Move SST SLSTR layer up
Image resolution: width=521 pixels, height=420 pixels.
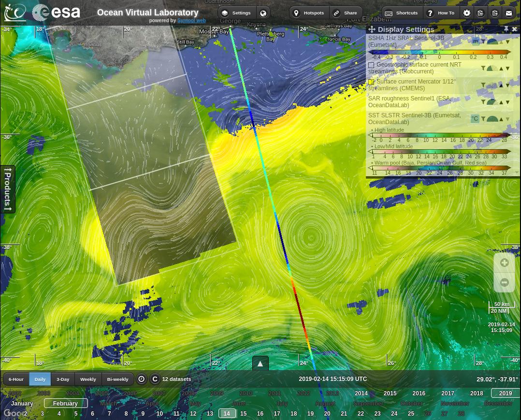pyautogui.click(x=501, y=119)
